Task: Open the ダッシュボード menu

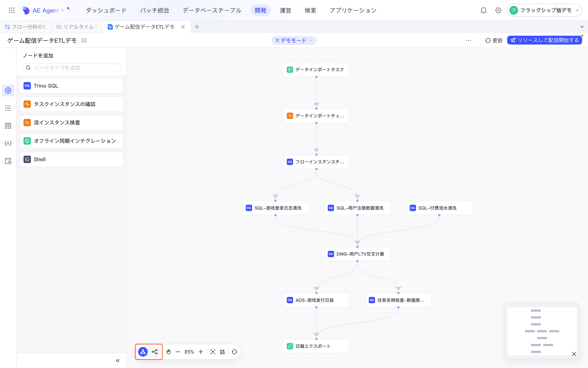Action: (106, 10)
